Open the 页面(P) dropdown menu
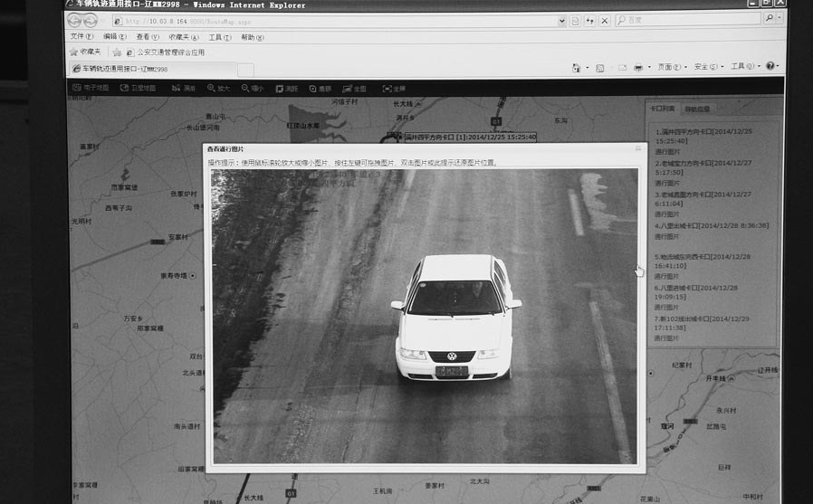The width and height of the screenshot is (813, 504). point(672,67)
